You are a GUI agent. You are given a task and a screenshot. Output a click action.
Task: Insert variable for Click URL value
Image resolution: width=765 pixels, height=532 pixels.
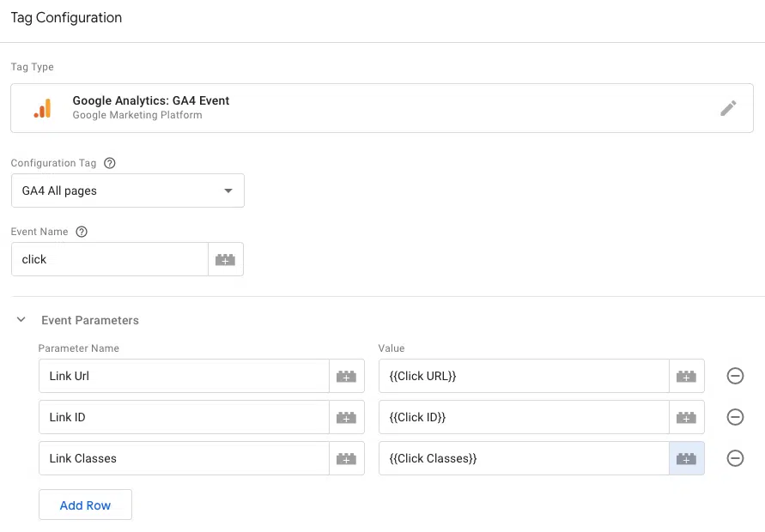pyautogui.click(x=686, y=376)
